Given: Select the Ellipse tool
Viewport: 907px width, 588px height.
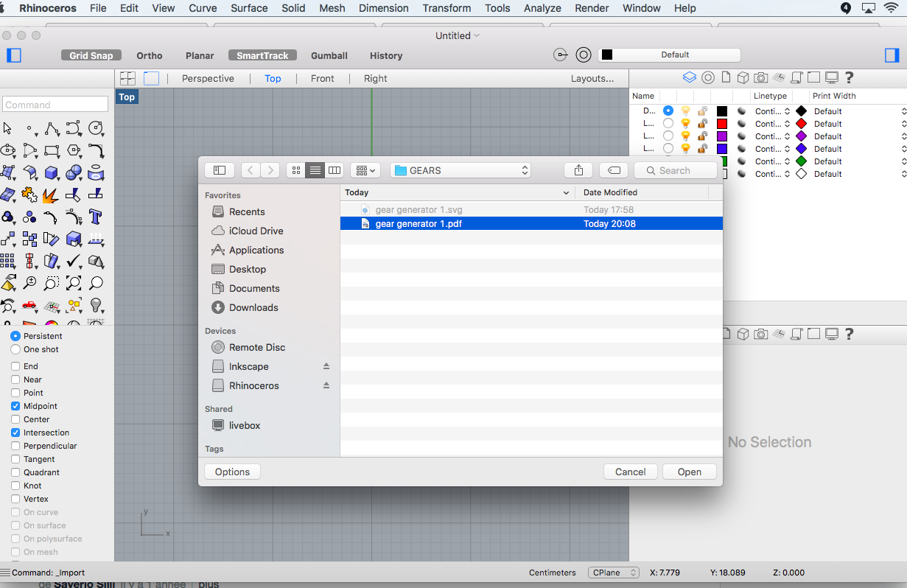Looking at the screenshot, I should pos(8,151).
